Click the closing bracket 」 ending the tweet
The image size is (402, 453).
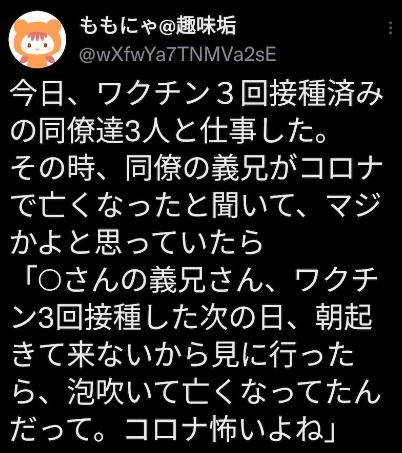coord(325,430)
